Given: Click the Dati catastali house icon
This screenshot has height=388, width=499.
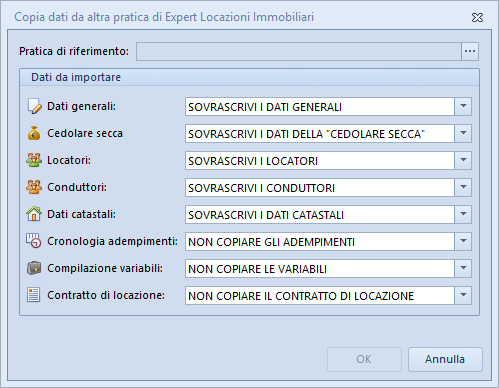Looking at the screenshot, I should 34,214.
